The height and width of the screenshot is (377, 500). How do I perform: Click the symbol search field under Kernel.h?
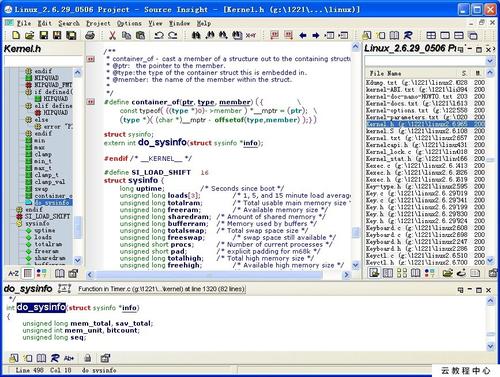click(x=43, y=61)
